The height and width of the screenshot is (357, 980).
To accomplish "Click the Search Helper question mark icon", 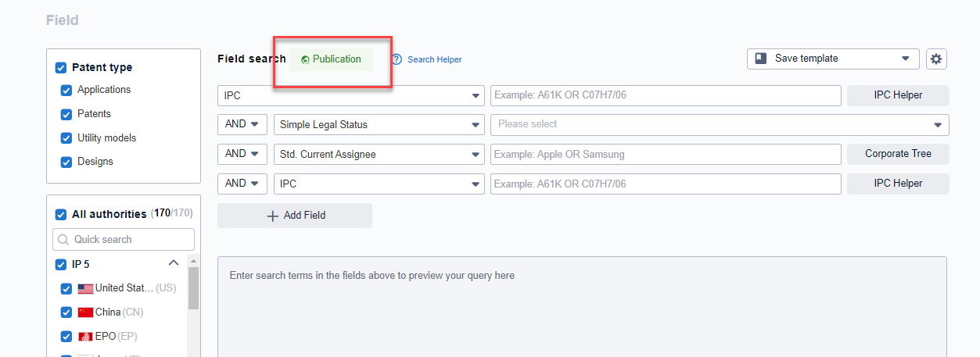I will click(397, 59).
